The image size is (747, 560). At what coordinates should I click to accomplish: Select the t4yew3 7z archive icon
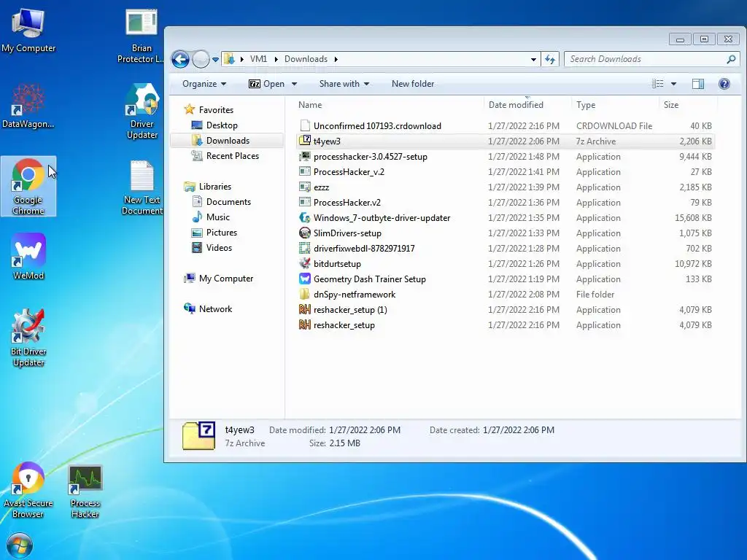(x=305, y=141)
